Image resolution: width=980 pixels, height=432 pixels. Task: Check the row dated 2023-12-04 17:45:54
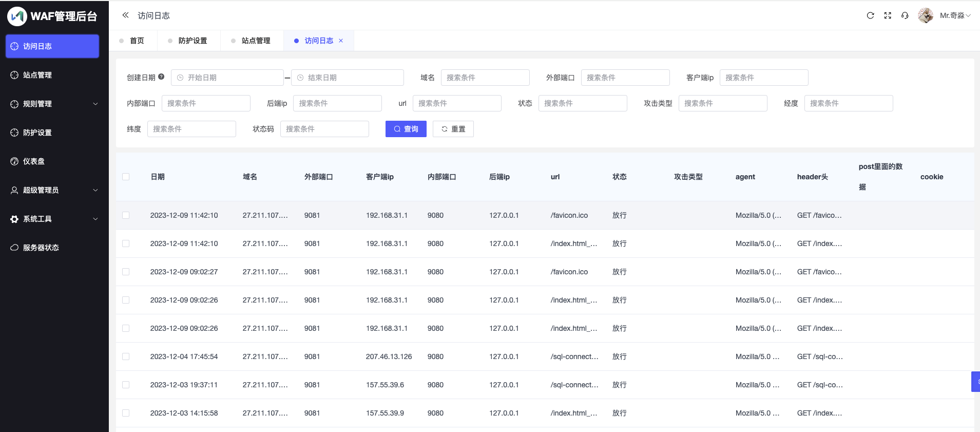pos(126,356)
